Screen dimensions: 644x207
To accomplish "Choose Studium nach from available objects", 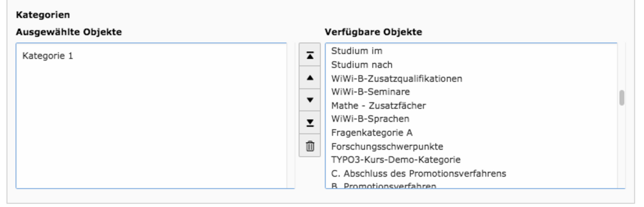I will 471,65.
